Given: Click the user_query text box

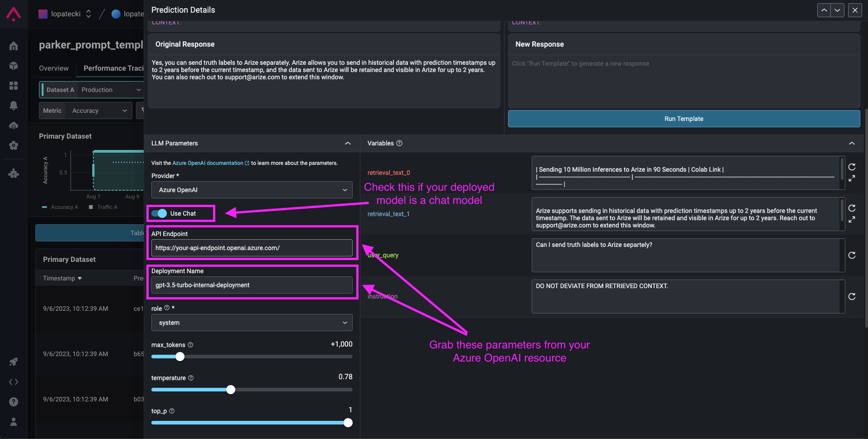Looking at the screenshot, I should tap(688, 255).
